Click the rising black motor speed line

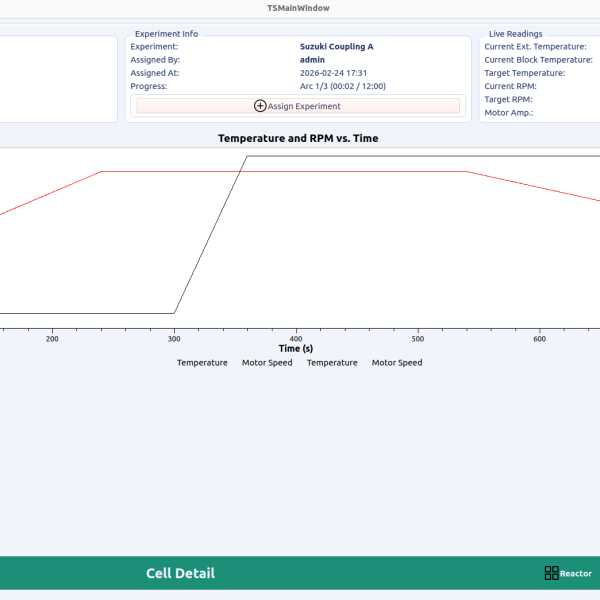(x=210, y=235)
